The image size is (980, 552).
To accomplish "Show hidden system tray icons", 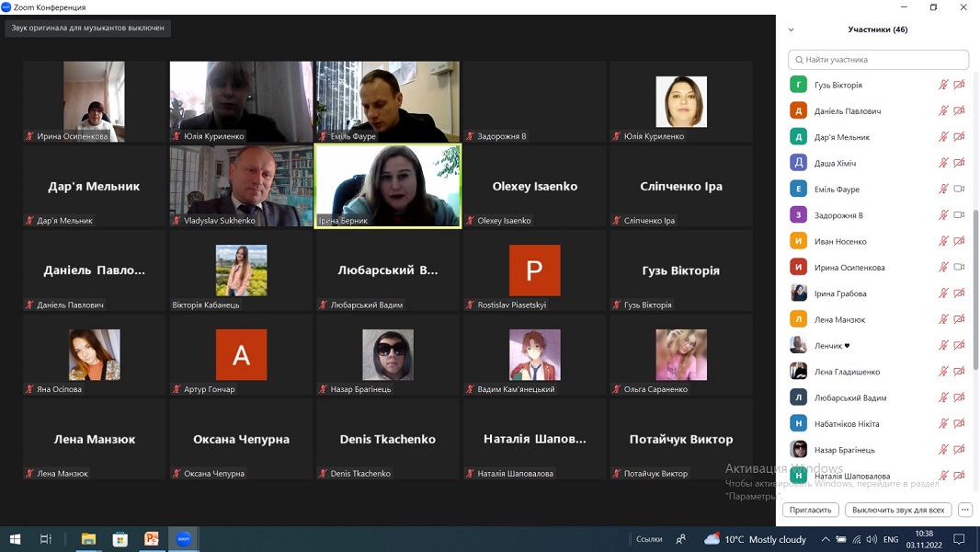I will tap(825, 539).
